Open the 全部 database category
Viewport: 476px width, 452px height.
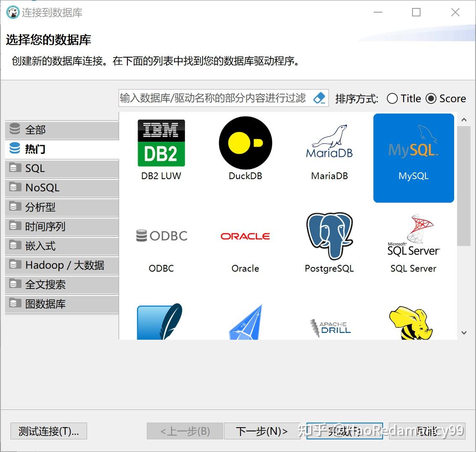pos(61,130)
